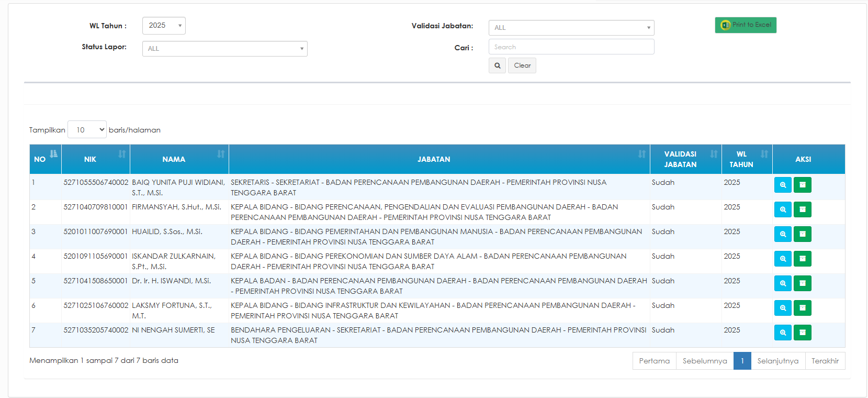Click green archive icon for FIRMANSYAH row
Viewport: 868px width, 398px height.
(x=803, y=209)
